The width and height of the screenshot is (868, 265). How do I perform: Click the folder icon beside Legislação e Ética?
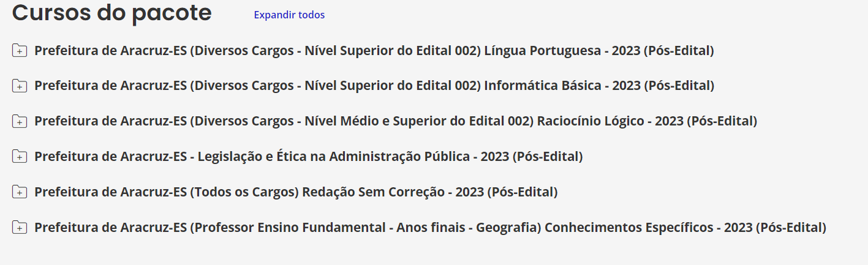(20, 157)
